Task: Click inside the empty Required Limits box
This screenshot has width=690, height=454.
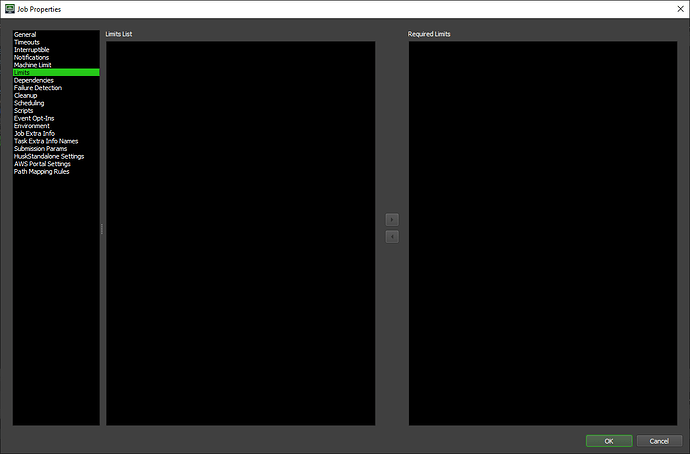Action: [543, 233]
